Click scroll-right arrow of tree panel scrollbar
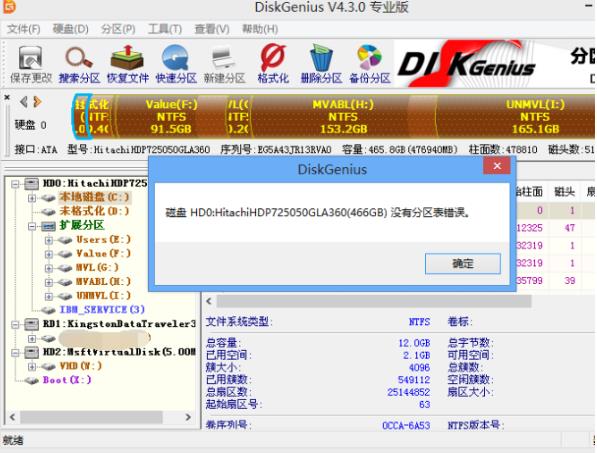The width and height of the screenshot is (597, 453). point(188,417)
